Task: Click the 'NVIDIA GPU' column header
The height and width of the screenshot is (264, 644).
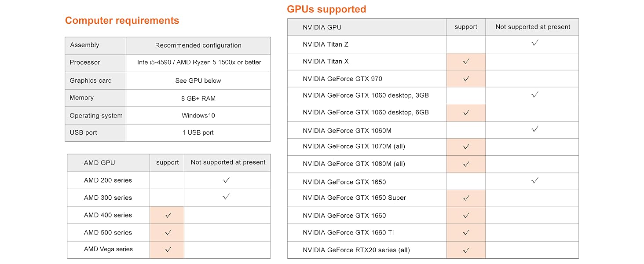Action: (322, 27)
